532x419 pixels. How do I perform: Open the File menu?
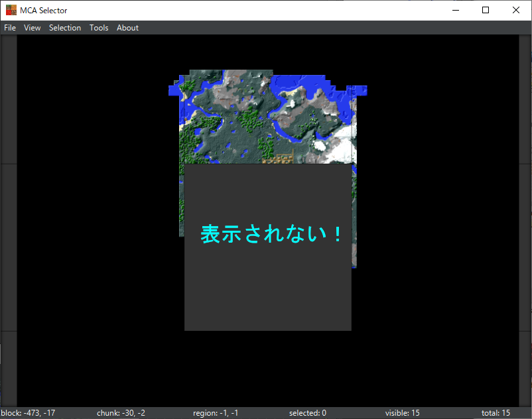pyautogui.click(x=10, y=28)
